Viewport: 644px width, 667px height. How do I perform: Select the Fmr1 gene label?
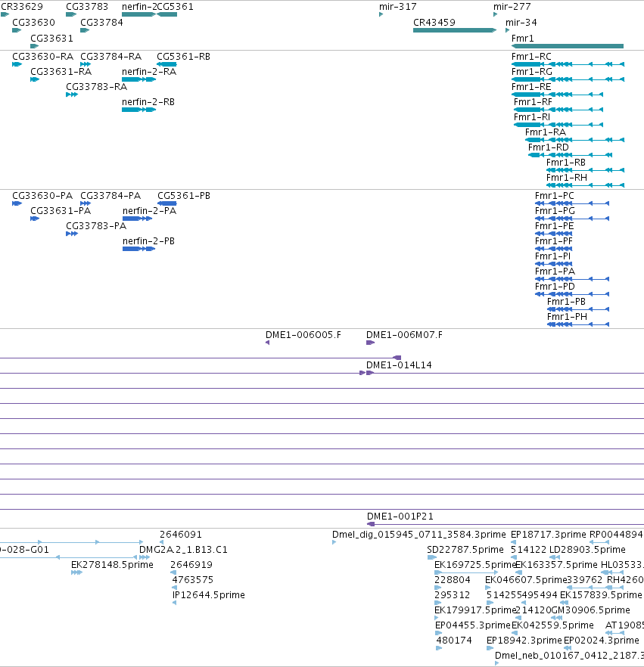point(523,39)
